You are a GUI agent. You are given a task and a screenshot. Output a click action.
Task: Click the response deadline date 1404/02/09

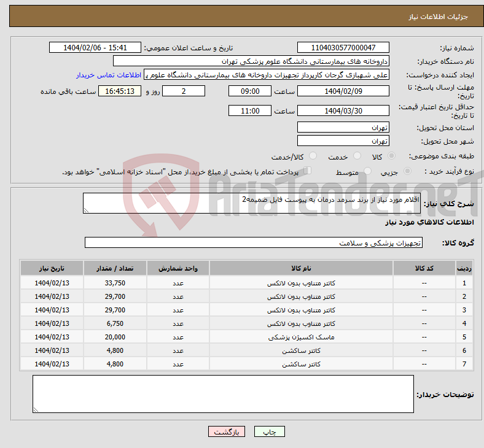click(343, 91)
